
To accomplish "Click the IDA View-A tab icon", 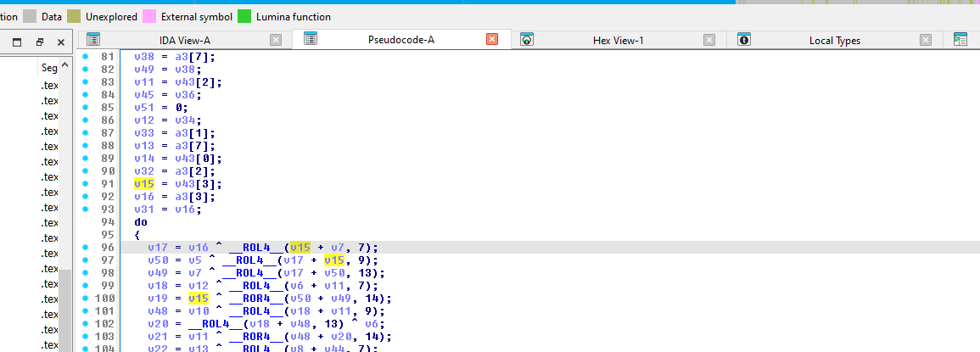I will click(x=93, y=40).
